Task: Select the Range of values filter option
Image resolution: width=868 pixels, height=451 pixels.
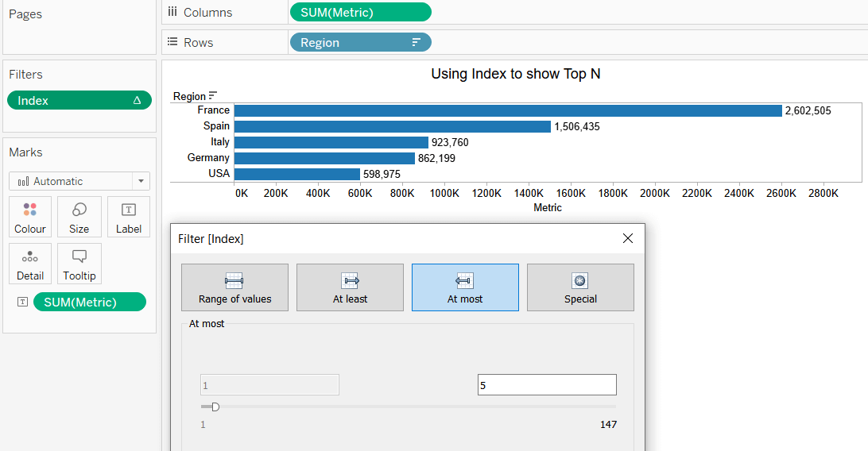Action: [234, 287]
